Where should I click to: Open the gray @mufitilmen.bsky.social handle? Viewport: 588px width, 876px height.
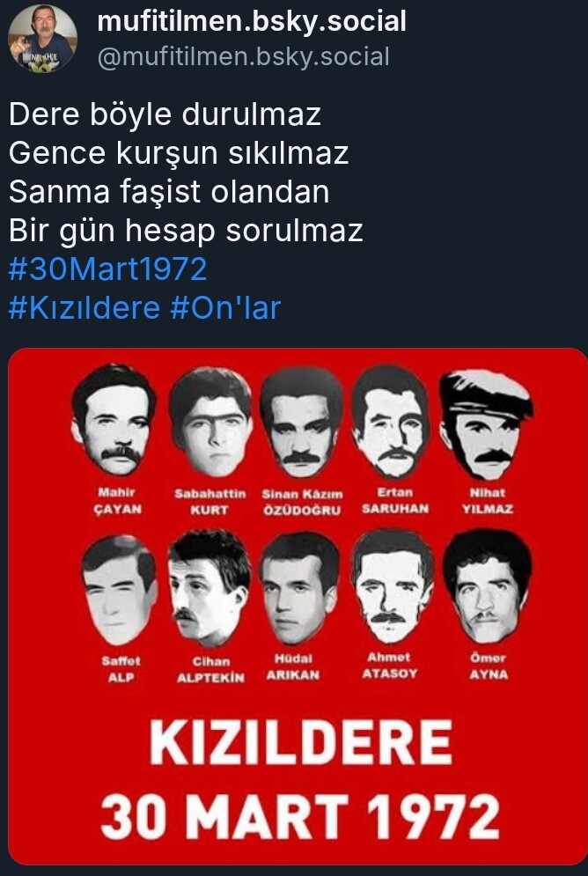point(244,57)
